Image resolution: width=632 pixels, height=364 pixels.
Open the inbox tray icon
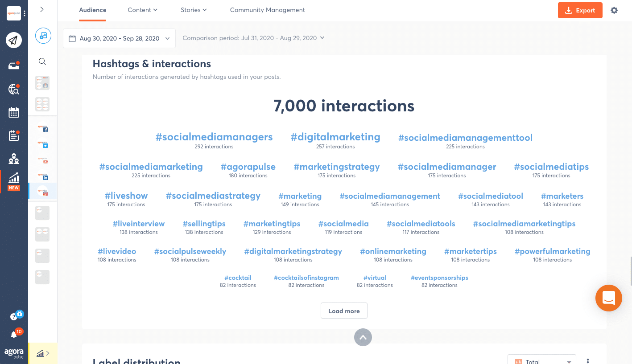14,66
